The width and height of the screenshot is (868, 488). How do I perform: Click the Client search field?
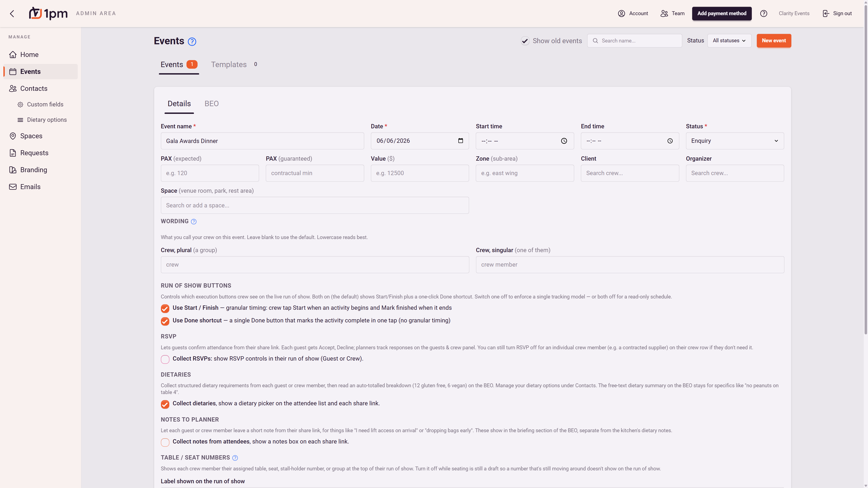[x=630, y=173]
